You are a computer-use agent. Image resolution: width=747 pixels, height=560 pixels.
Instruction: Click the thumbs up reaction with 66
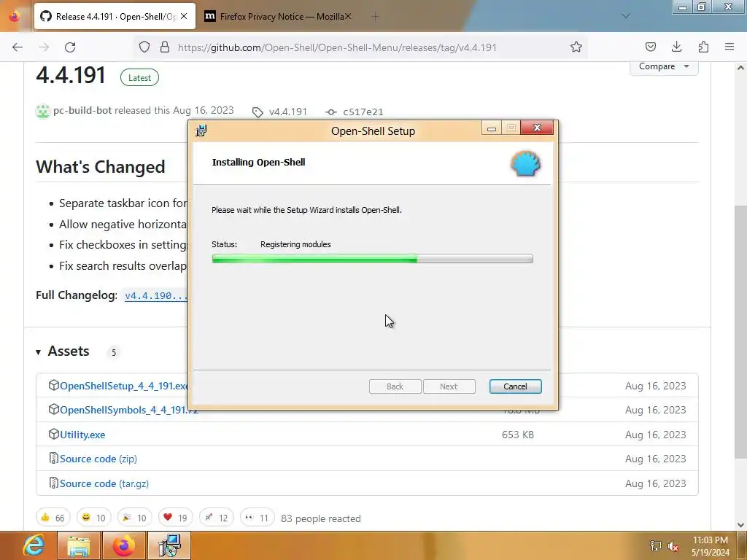[53, 518]
